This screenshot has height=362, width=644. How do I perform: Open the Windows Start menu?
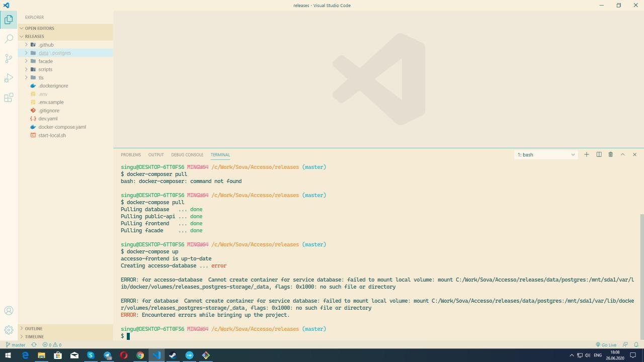pyautogui.click(x=8, y=355)
